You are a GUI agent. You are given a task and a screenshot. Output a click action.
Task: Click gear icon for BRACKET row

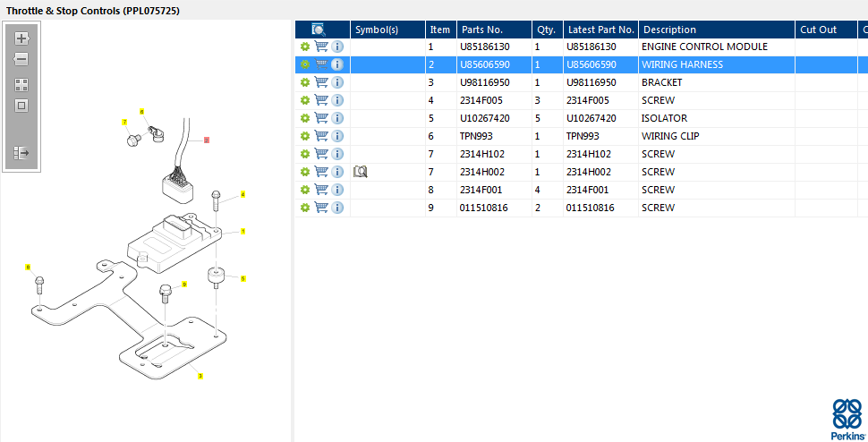(304, 82)
